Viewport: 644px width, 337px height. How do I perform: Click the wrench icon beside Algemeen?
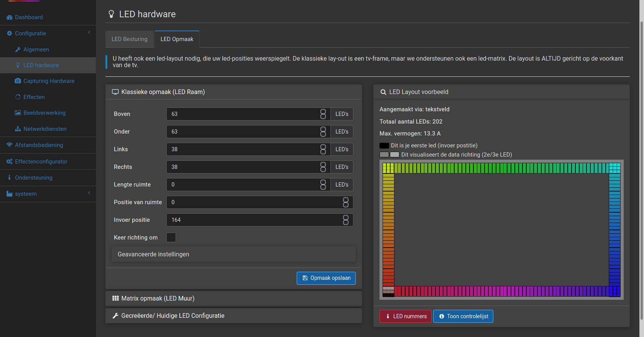[18, 50]
